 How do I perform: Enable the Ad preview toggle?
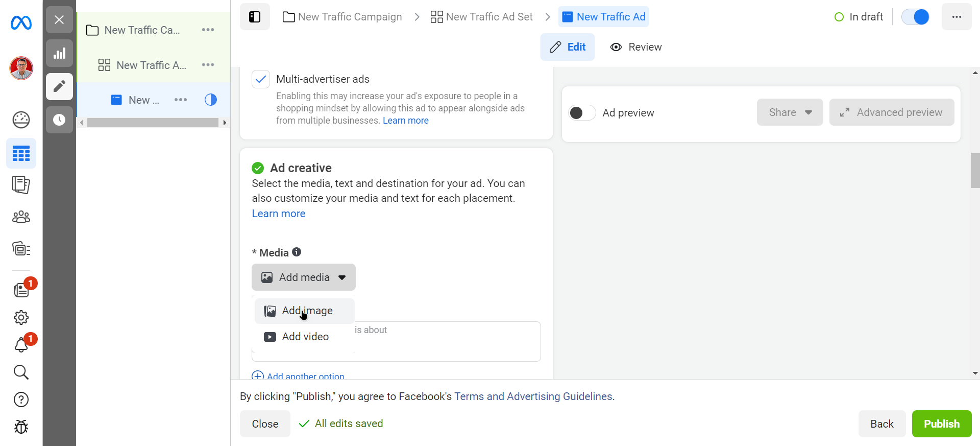pyautogui.click(x=582, y=113)
